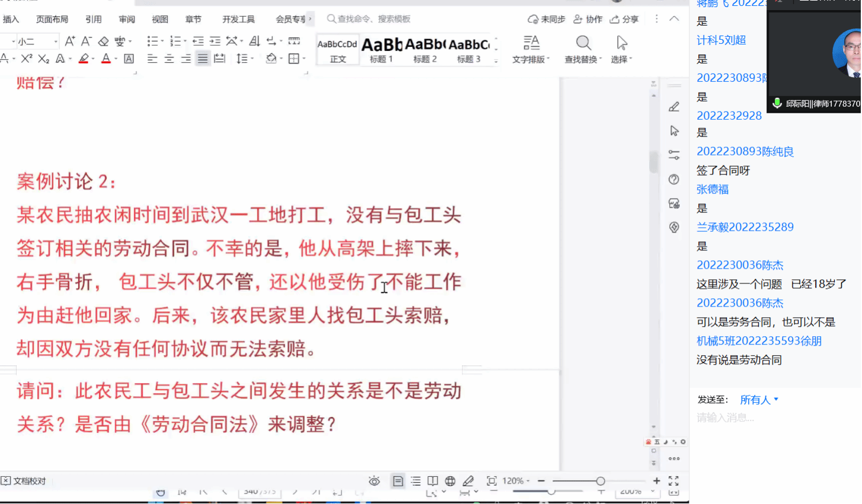Click the 查找替换 magnifier icon
Viewport: 862px width, 504px height.
583,43
